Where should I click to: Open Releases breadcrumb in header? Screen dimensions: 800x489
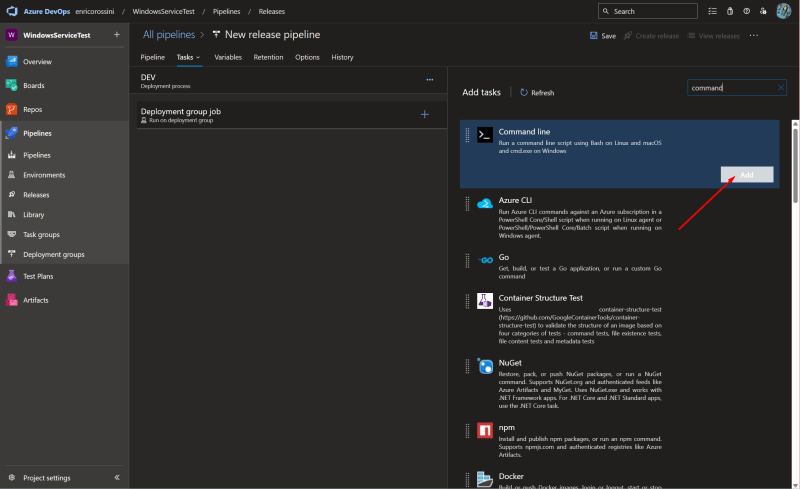(x=271, y=11)
